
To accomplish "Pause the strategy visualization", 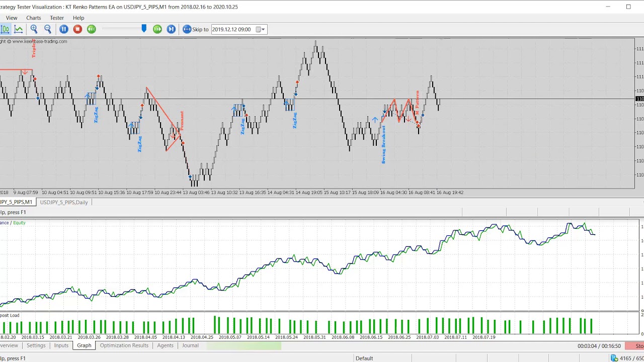I will (64, 29).
